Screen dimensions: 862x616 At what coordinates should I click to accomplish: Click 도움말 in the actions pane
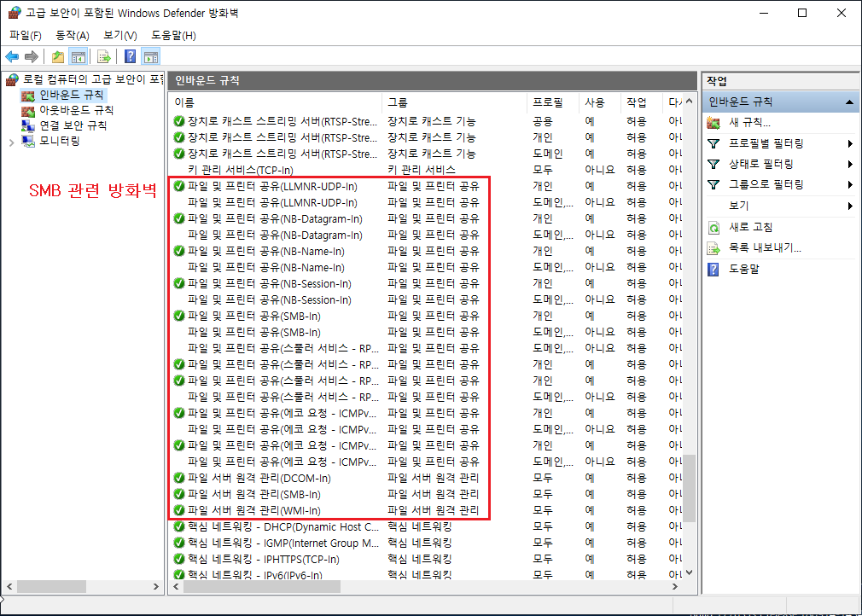pyautogui.click(x=744, y=270)
